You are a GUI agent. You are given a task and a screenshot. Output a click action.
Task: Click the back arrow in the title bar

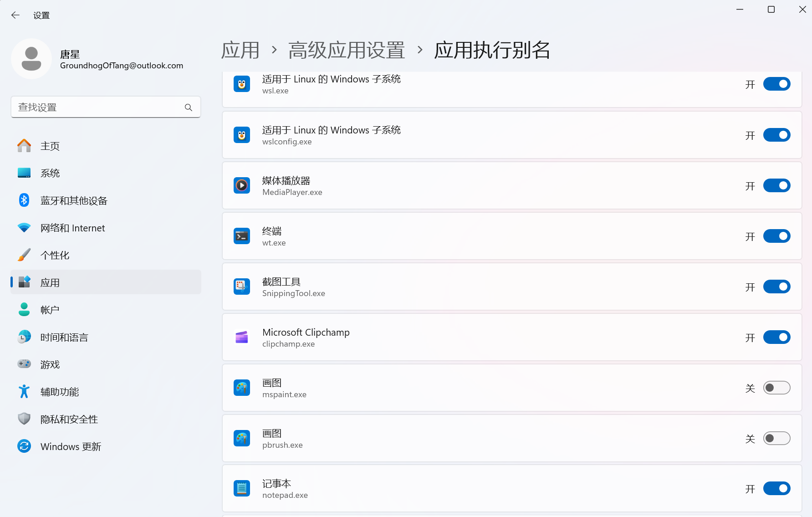[x=15, y=15]
